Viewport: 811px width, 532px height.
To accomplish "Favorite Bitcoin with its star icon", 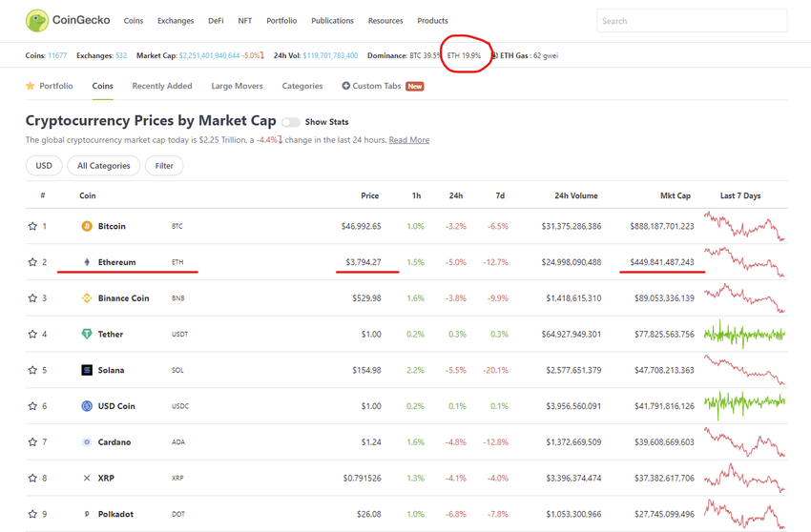I will pos(32,226).
